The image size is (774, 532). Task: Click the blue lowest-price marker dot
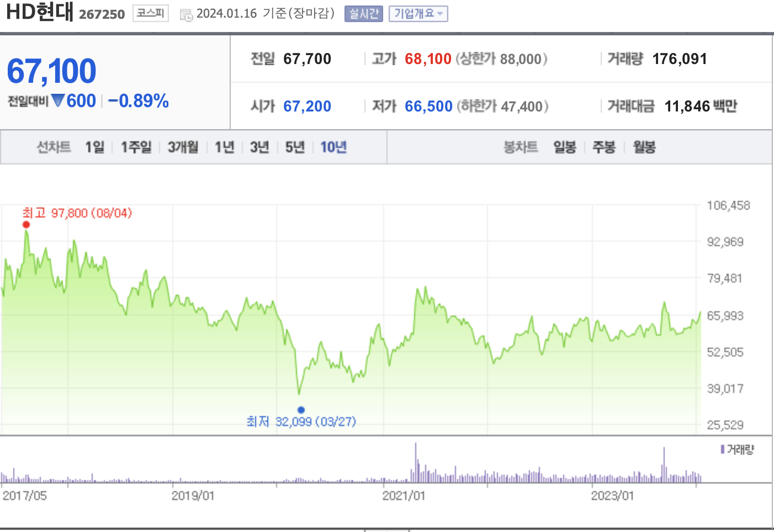301,409
